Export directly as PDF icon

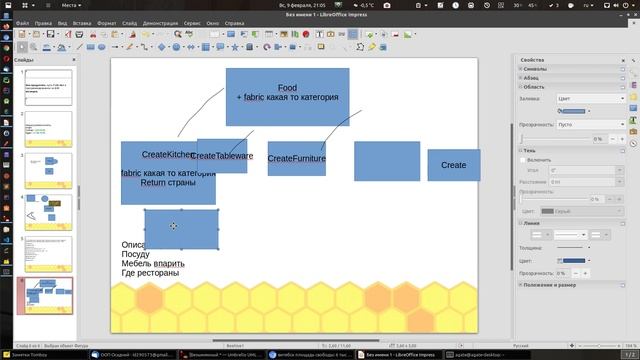tap(68, 35)
